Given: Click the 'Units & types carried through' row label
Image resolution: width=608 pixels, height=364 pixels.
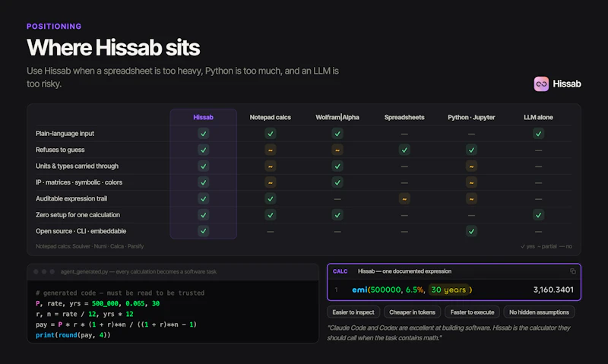Looking at the screenshot, I should point(78,166).
